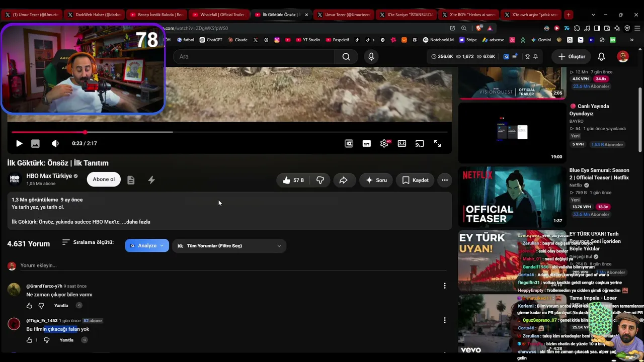Click the magnifier search button
Viewport: 644px width, 362px height.
coord(346,57)
